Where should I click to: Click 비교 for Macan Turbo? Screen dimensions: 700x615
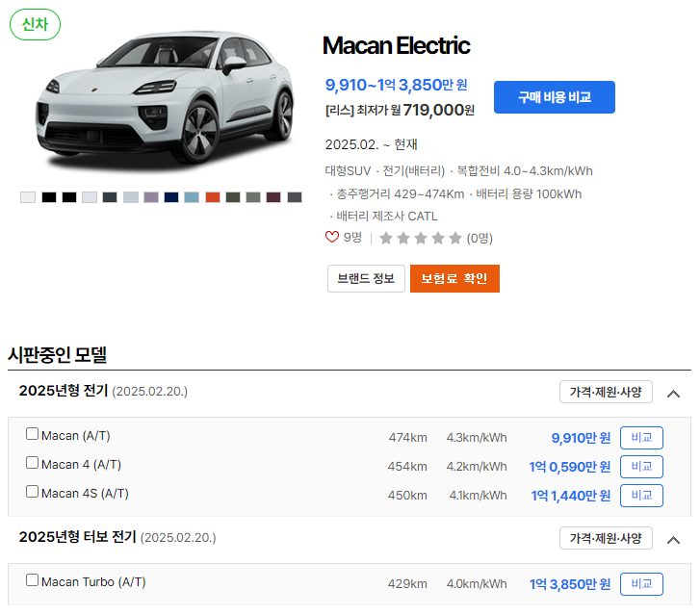641,584
